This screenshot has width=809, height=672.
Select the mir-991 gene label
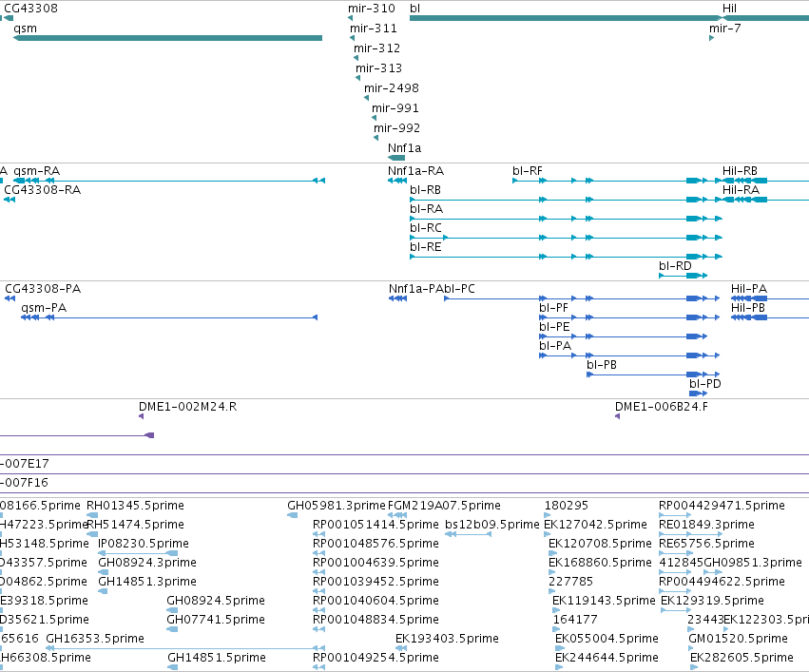coord(395,108)
